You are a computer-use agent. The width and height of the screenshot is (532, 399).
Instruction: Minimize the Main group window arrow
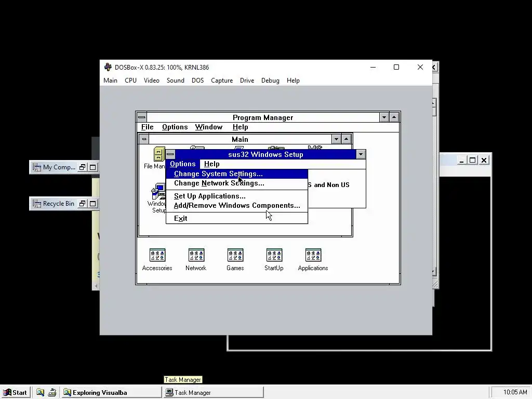pos(336,139)
